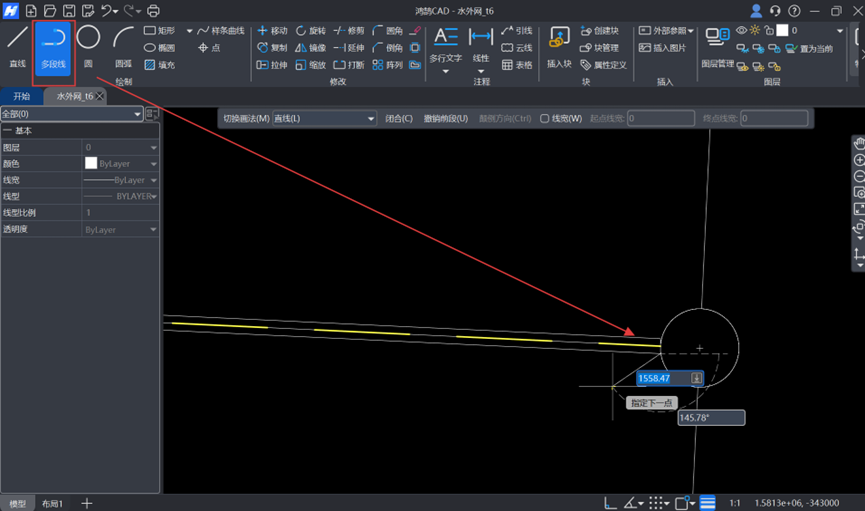865x511 pixels.
Task: Toggle the layer lock icon
Action: click(x=770, y=31)
